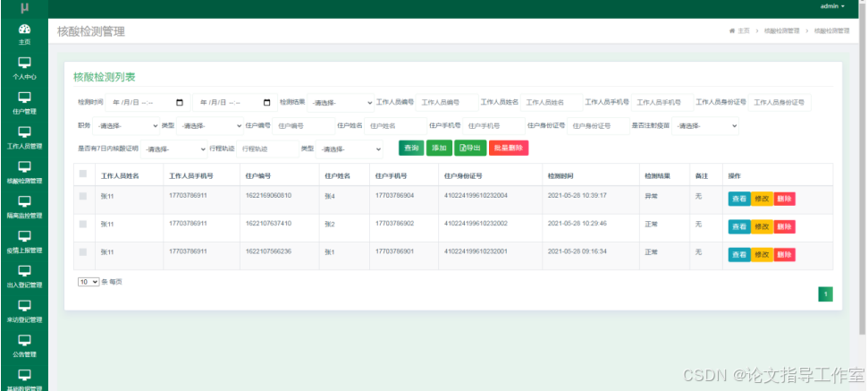Open 核酸检测管理 monitor icon in sidebar
The image size is (868, 391).
coord(24,166)
